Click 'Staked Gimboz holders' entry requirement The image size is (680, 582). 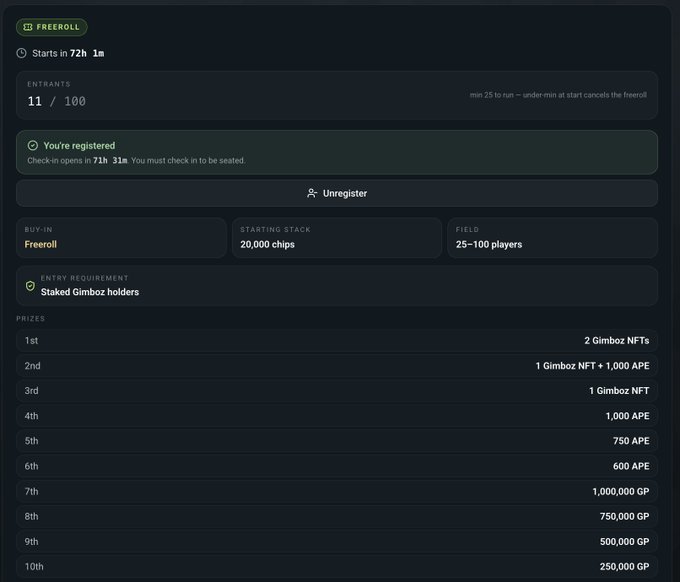tap(90, 292)
